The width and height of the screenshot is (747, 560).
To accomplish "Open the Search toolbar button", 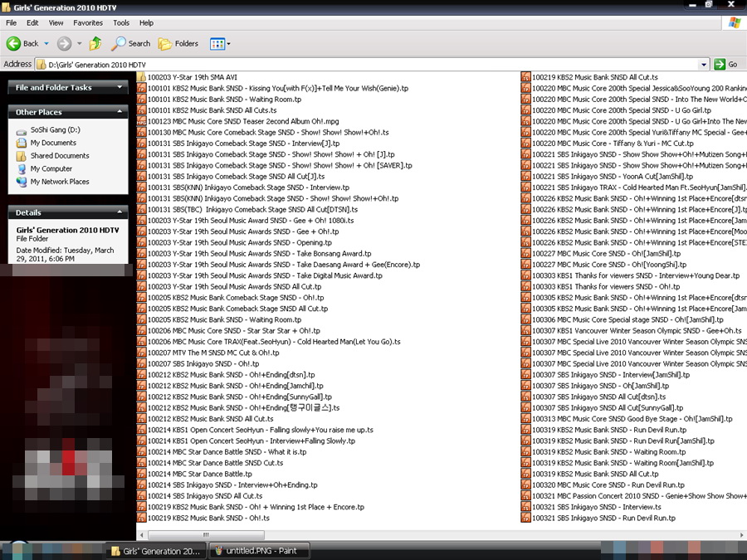I will tap(130, 44).
